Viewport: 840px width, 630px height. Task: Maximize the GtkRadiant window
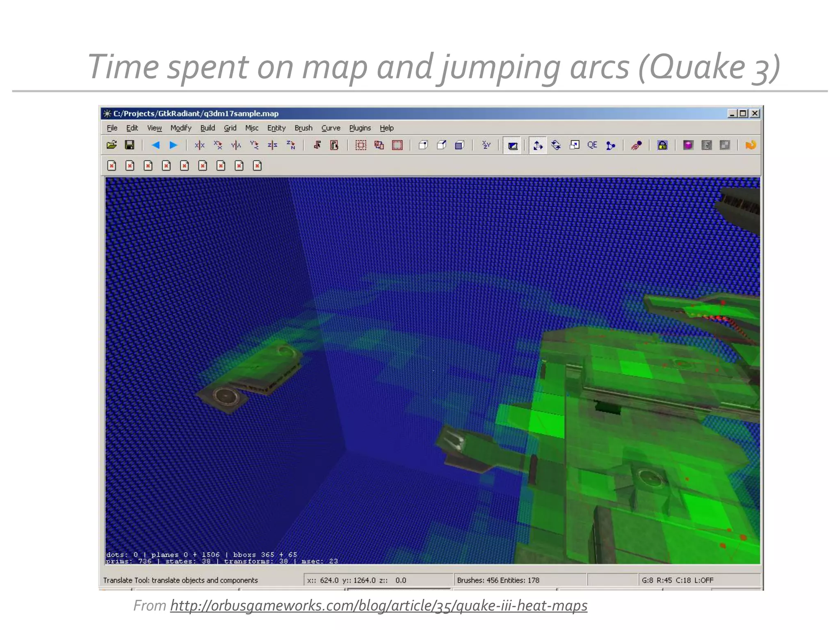(x=743, y=114)
